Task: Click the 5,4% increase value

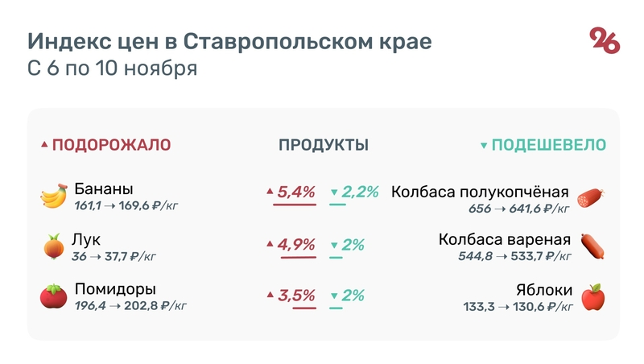Action: tap(295, 192)
